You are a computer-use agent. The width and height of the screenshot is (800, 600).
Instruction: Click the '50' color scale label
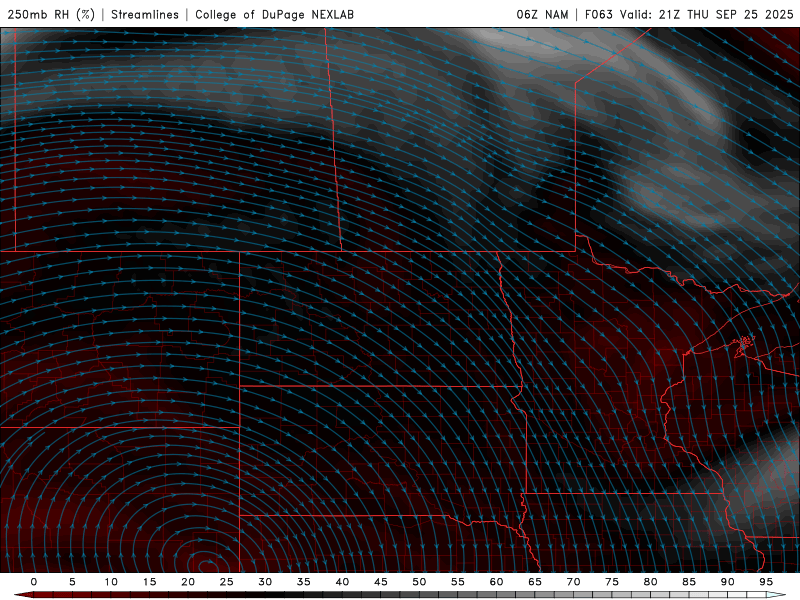click(419, 582)
